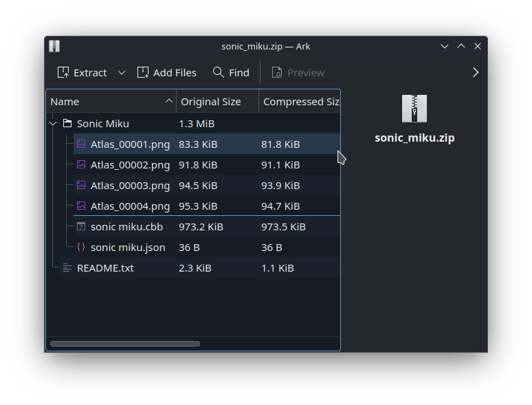Click the sonic_miku.zip archive icon in the info panel
The width and height of the screenshot is (532, 405).
(414, 109)
